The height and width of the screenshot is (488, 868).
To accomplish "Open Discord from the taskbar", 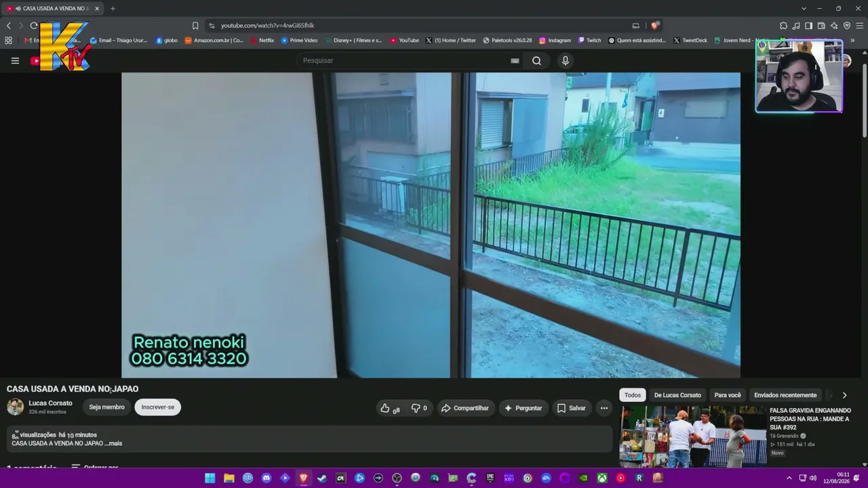I will click(x=267, y=478).
